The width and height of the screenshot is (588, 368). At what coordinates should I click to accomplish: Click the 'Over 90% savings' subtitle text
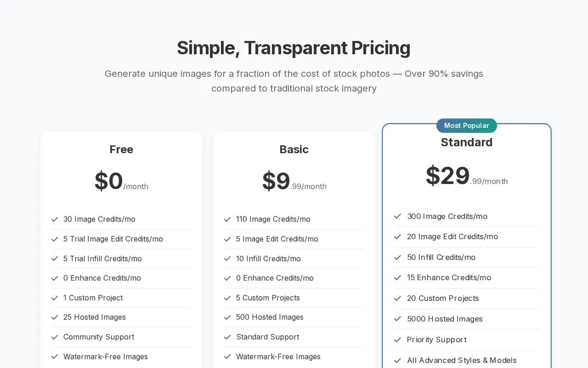click(x=444, y=74)
